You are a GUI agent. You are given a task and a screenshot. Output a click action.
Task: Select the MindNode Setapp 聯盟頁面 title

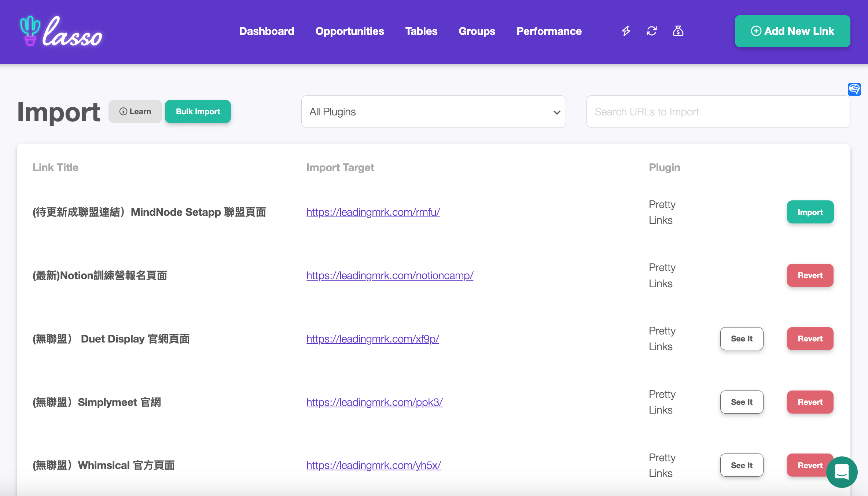[x=149, y=212]
